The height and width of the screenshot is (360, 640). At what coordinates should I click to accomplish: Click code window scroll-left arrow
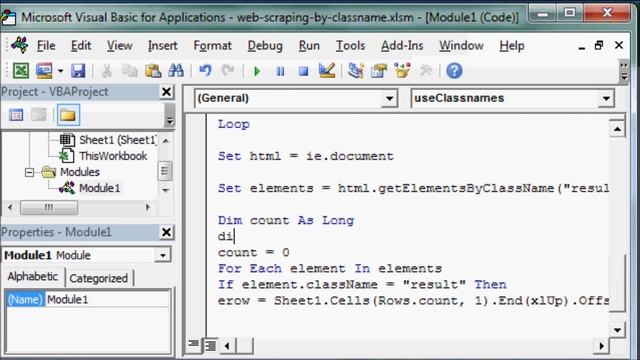tap(227, 346)
